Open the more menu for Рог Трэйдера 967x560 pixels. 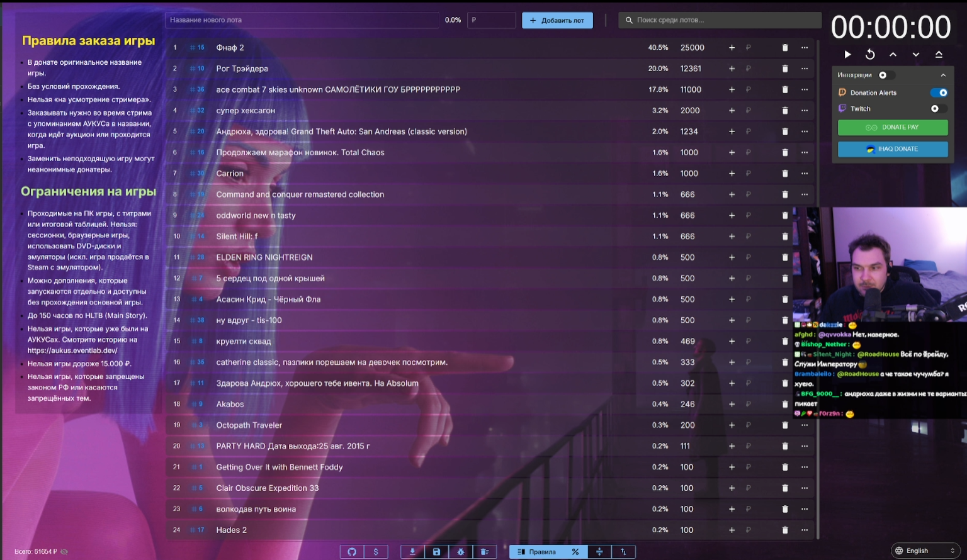tap(805, 69)
